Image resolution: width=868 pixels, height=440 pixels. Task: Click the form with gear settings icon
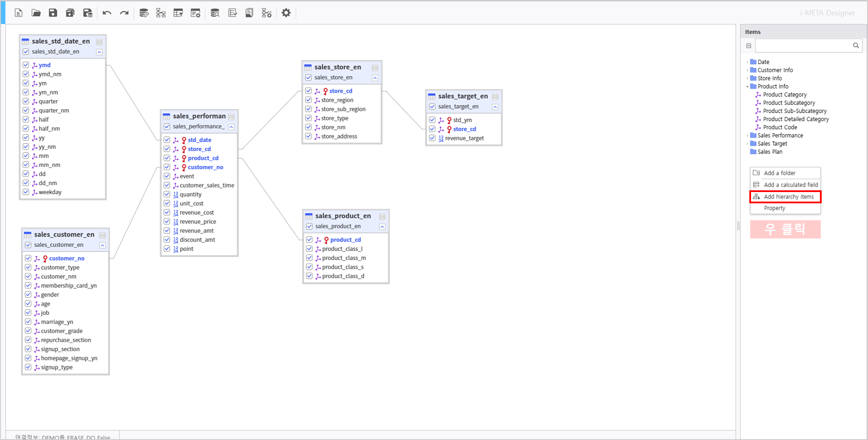[x=195, y=13]
